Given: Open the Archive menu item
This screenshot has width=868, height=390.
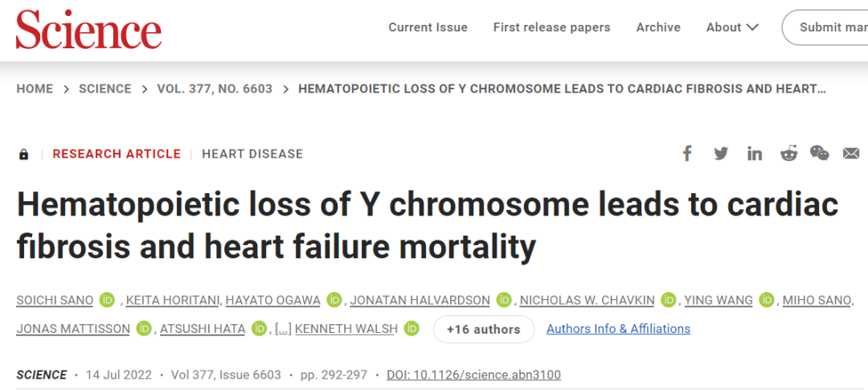Looking at the screenshot, I should (658, 27).
